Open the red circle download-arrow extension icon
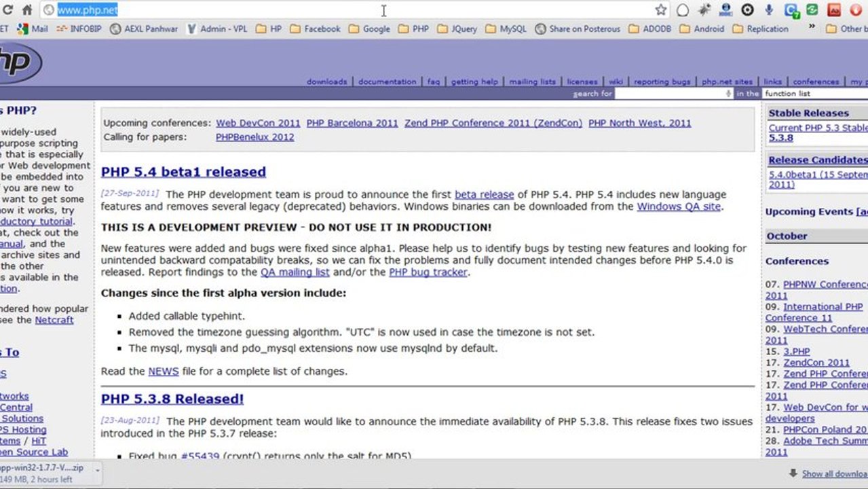Viewport: 868px width, 489px height. coord(855,10)
